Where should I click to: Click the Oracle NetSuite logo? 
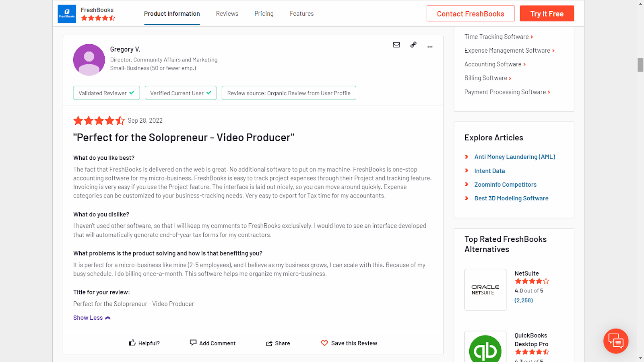485,290
